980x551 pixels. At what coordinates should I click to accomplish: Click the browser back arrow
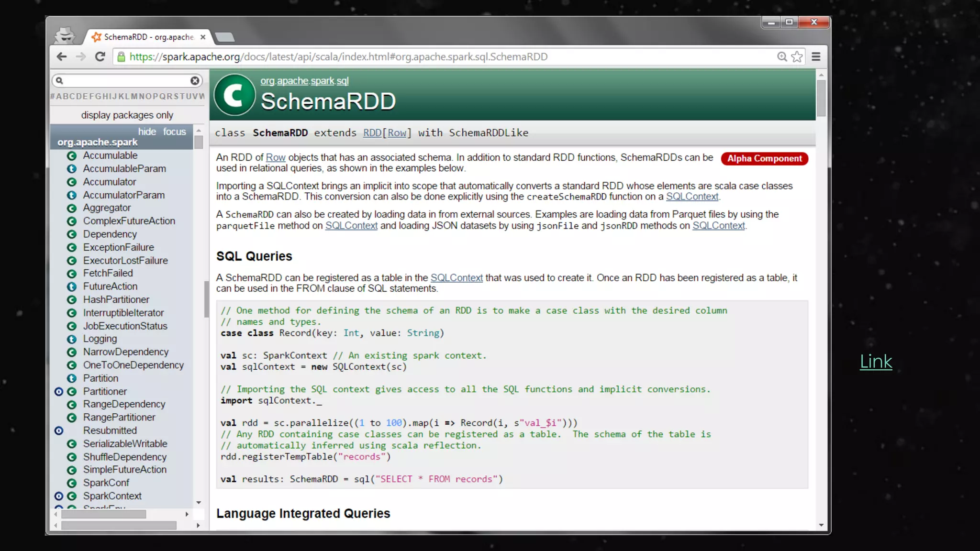tap(62, 57)
